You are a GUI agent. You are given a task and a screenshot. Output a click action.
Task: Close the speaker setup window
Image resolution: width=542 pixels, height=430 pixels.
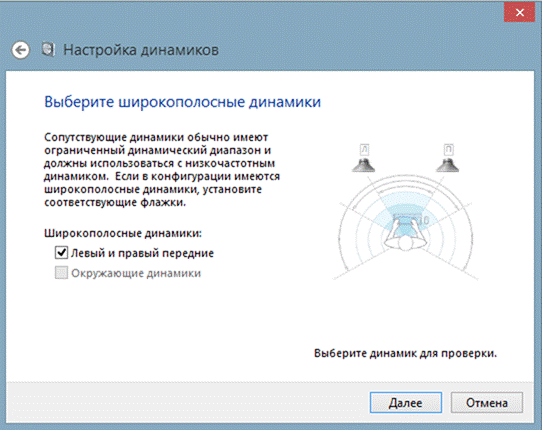point(519,13)
